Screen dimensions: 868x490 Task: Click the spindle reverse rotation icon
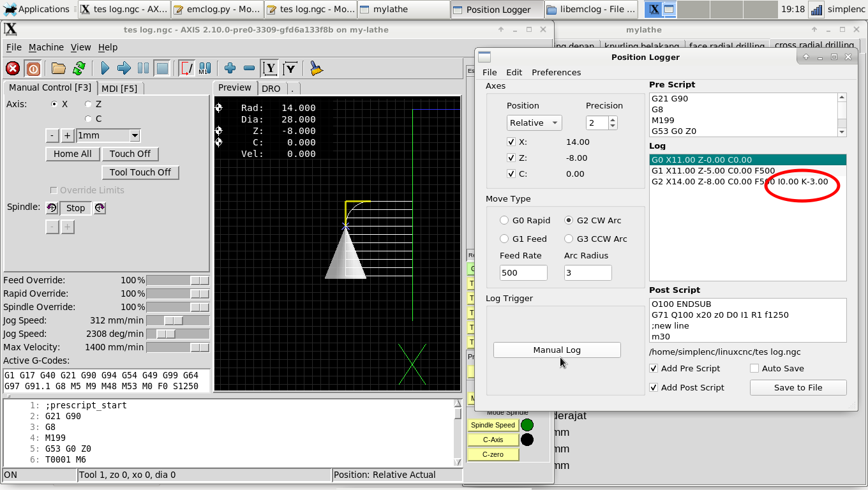[52, 208]
